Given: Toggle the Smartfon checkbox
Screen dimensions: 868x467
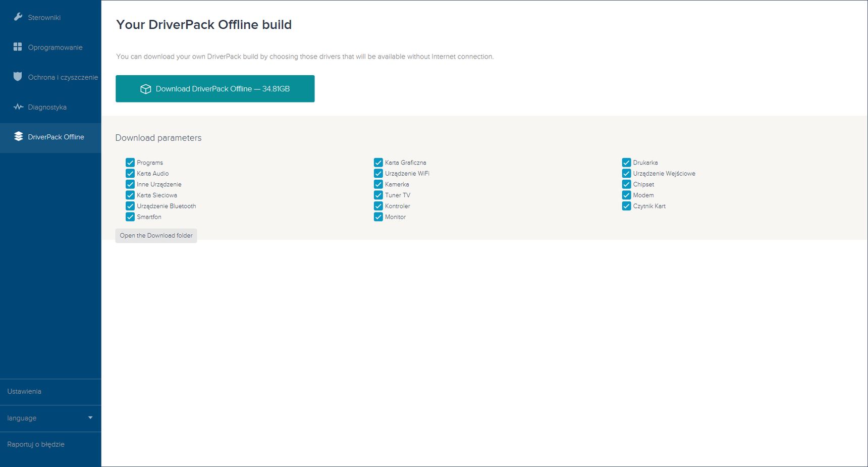Looking at the screenshot, I should pos(130,217).
